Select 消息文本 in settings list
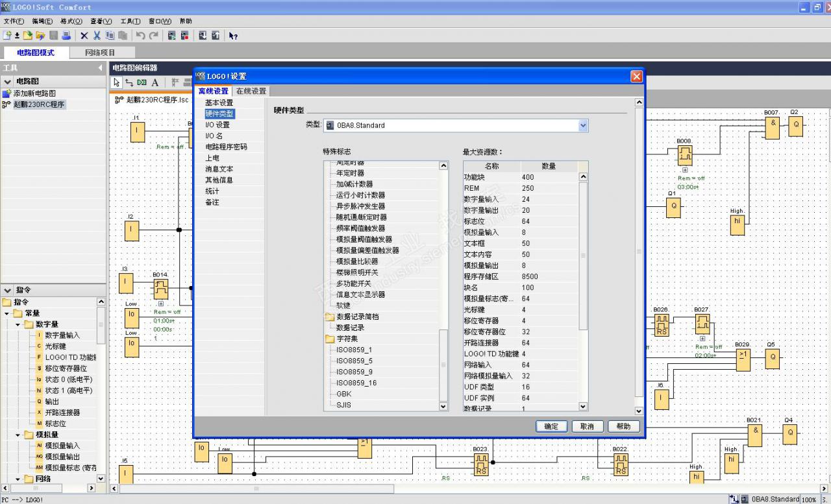The width and height of the screenshot is (831, 504). coord(219,169)
